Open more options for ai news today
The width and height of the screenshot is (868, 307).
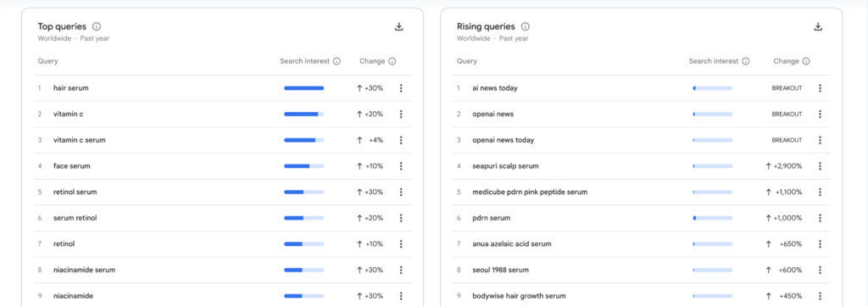[820, 88]
